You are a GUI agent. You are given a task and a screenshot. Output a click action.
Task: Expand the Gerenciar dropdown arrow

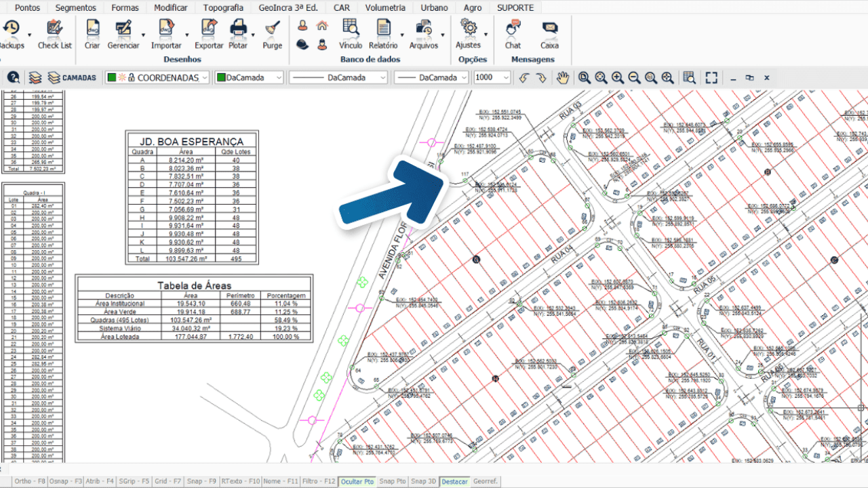pyautogui.click(x=143, y=34)
